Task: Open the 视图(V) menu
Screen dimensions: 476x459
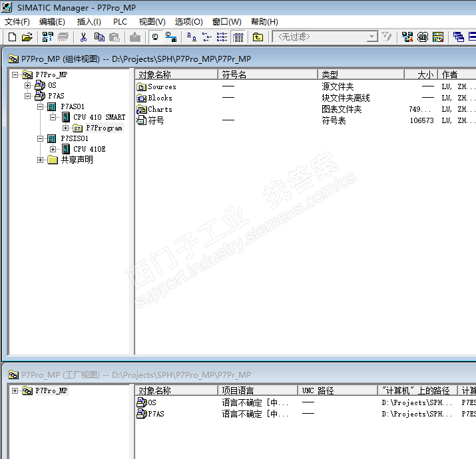Action: point(152,22)
